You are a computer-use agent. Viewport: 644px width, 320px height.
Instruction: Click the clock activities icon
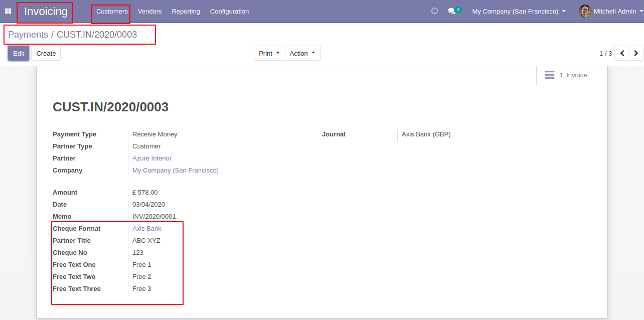pyautogui.click(x=434, y=11)
